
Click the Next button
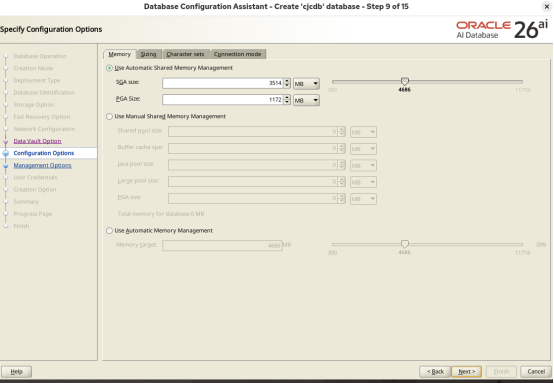click(x=466, y=372)
